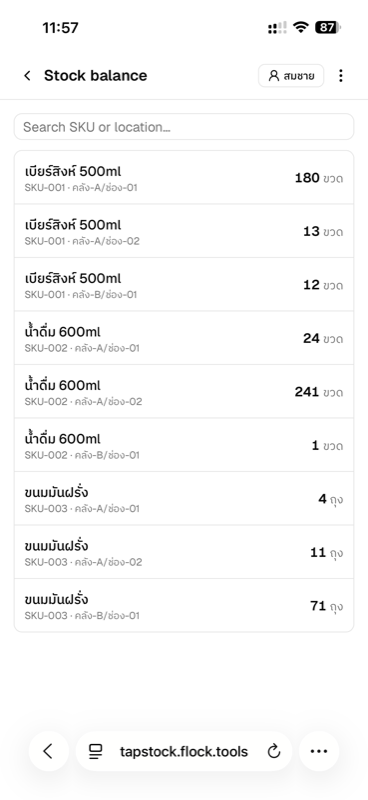Select น้ำดื่ม 600ml row with 241 ขวด
This screenshot has width=368, height=800.
[184, 392]
